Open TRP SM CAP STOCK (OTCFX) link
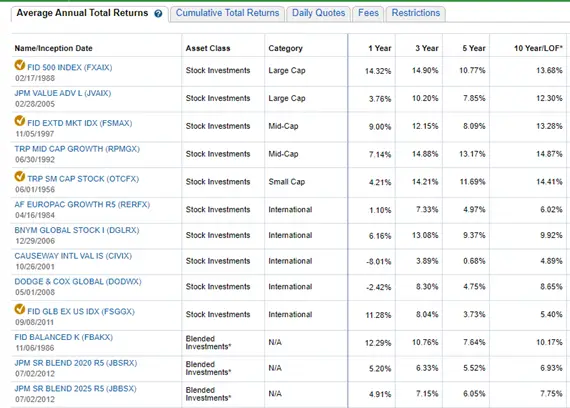This screenshot has width=570, height=408. pyautogui.click(x=83, y=179)
